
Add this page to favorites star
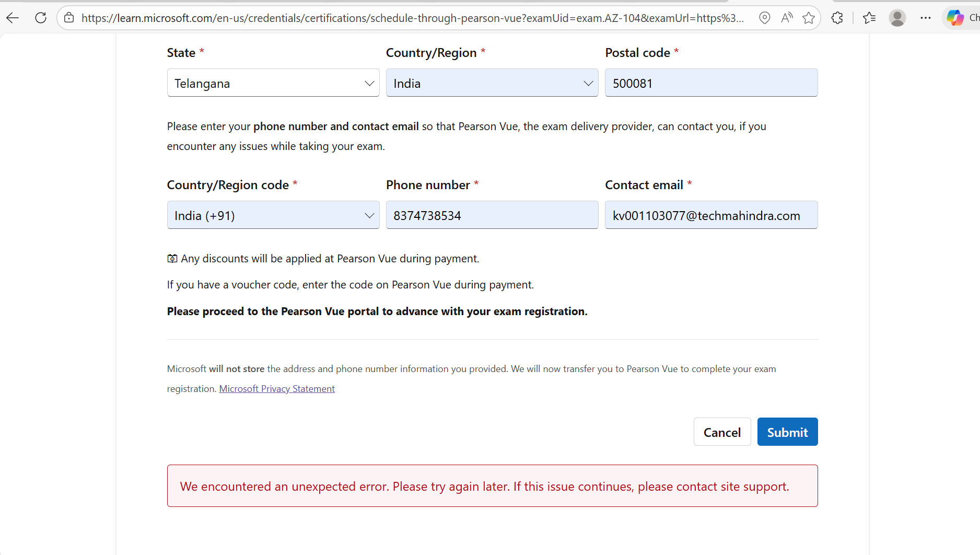pos(809,18)
